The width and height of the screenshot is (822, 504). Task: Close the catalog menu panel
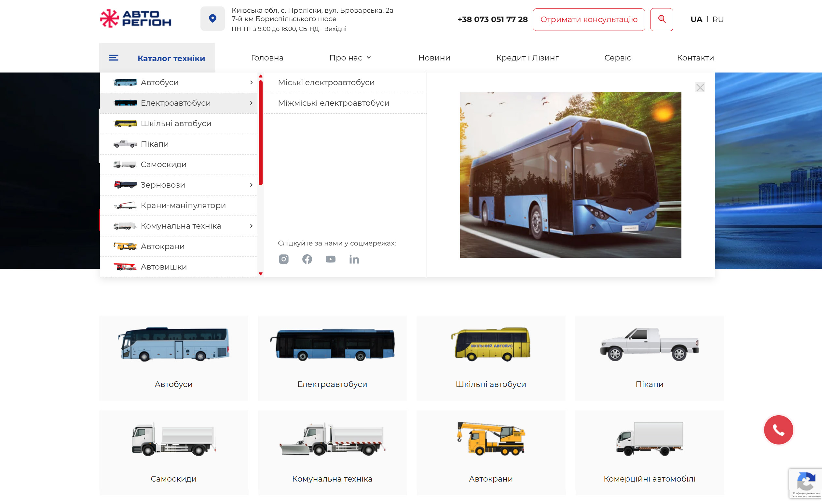[x=700, y=87]
